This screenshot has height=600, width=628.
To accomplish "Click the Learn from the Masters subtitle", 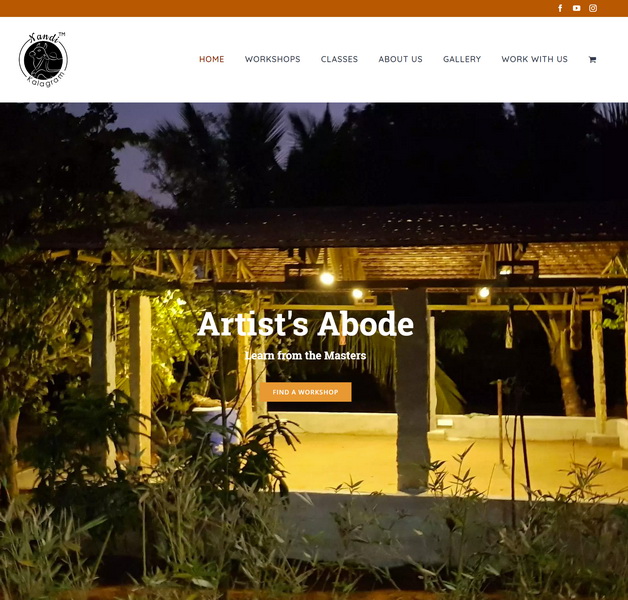I will click(x=305, y=355).
